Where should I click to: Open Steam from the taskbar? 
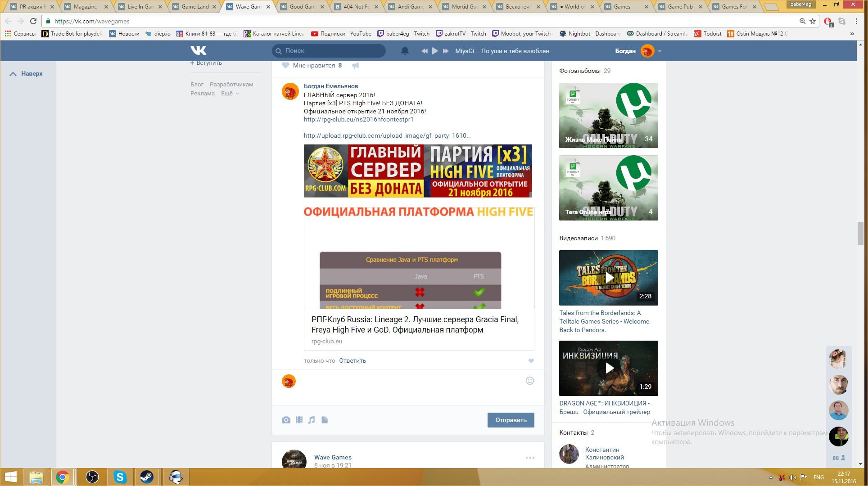point(147,477)
